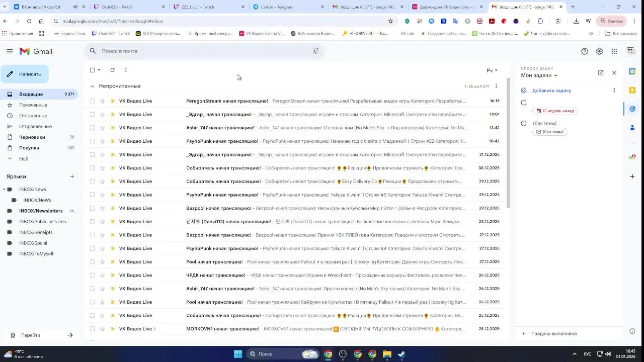Open Contacts in the side panel
The image size is (644, 362).
click(632, 128)
